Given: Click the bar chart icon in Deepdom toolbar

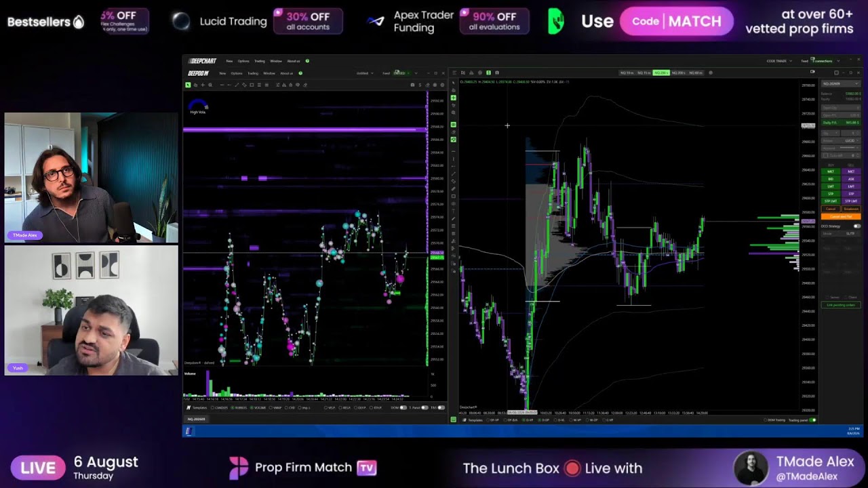Looking at the screenshot, I should (x=284, y=85).
